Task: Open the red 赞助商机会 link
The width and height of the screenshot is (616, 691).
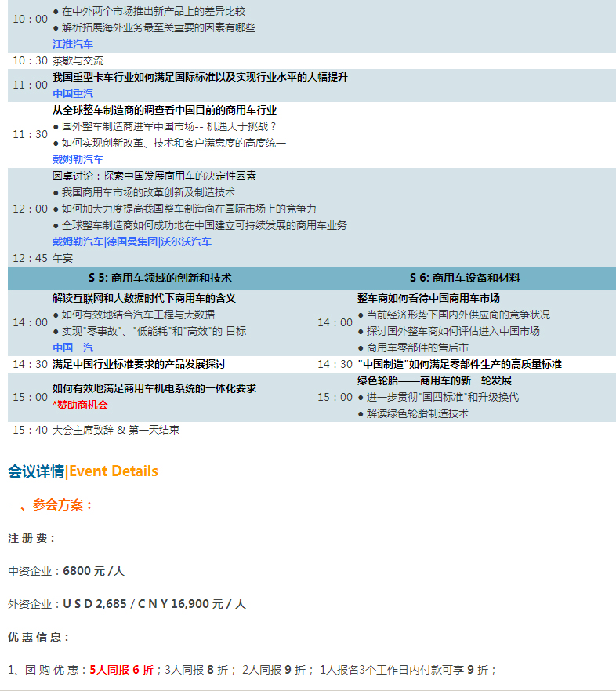Action: tap(80, 405)
